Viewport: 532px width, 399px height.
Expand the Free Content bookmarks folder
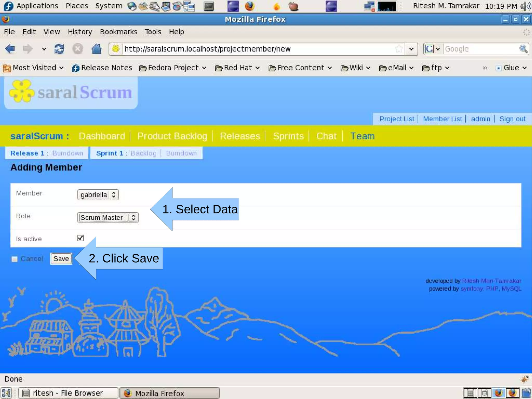click(x=300, y=68)
